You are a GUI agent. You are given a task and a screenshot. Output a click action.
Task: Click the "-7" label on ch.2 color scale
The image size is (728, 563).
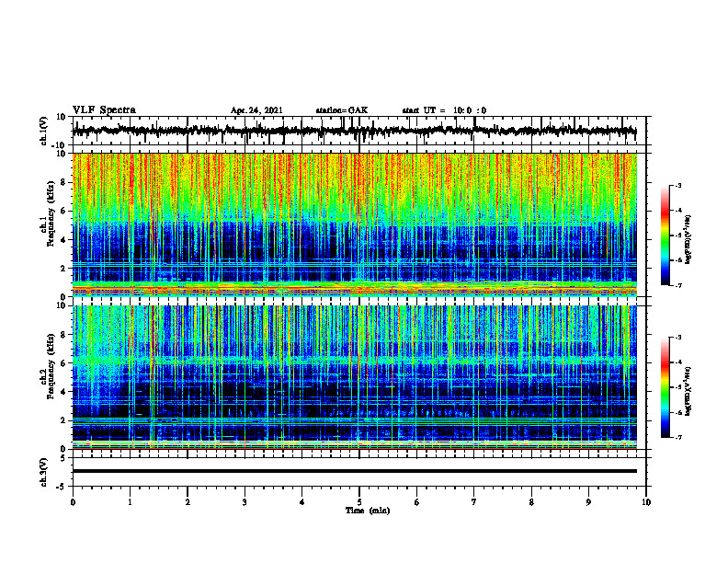click(x=678, y=438)
